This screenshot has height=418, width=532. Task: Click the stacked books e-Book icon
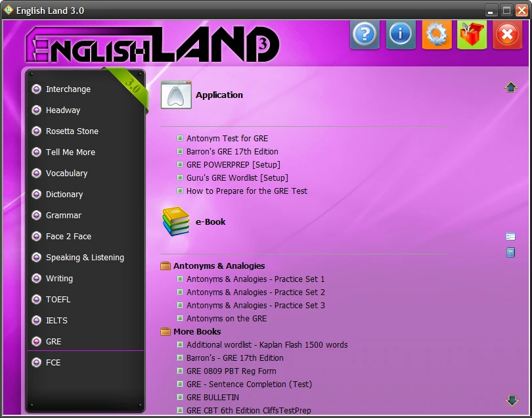176,221
